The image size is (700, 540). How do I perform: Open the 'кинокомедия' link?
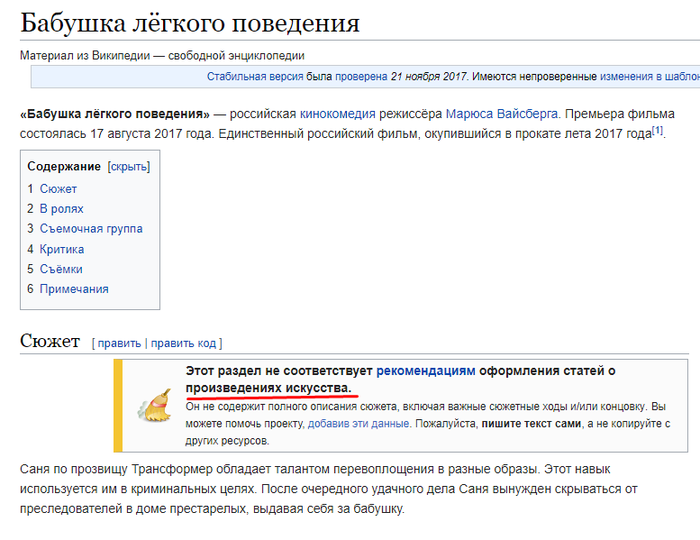click(338, 114)
